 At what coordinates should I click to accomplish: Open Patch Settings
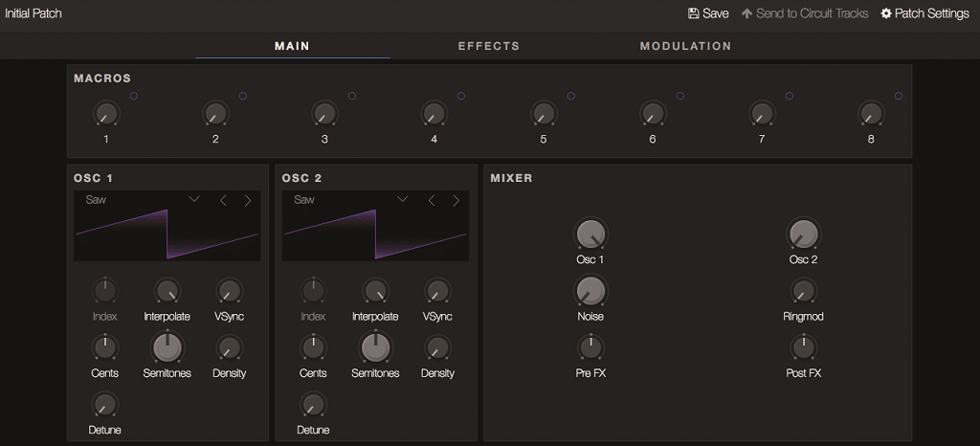click(925, 13)
